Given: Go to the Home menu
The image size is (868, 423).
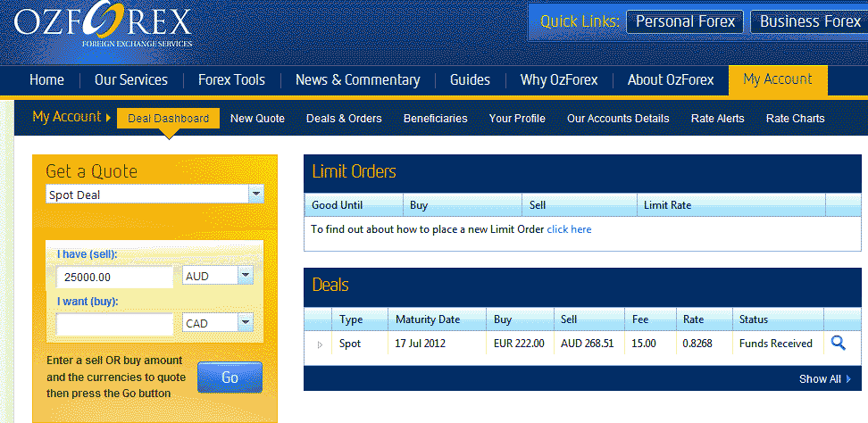Looking at the screenshot, I should pos(46,80).
